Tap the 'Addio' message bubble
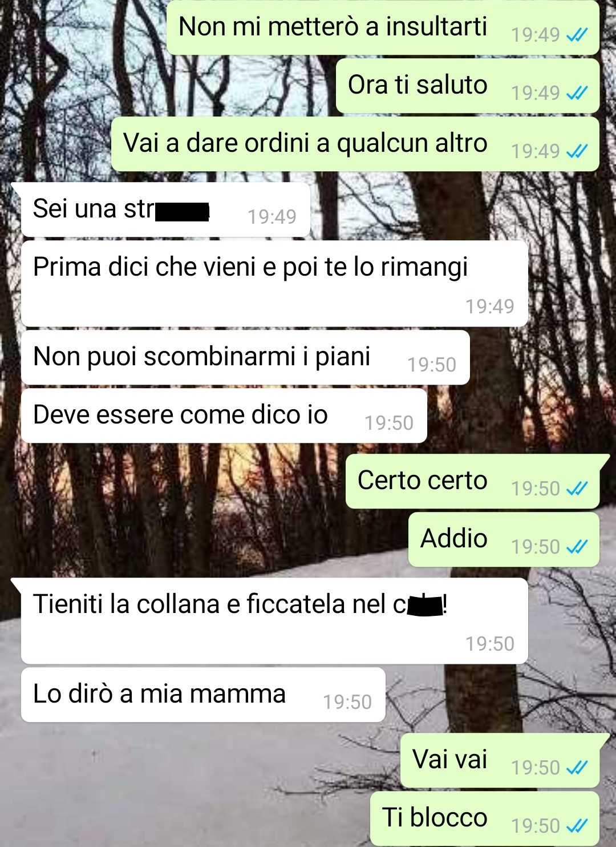Screen dimensions: 616x847 (504, 539)
